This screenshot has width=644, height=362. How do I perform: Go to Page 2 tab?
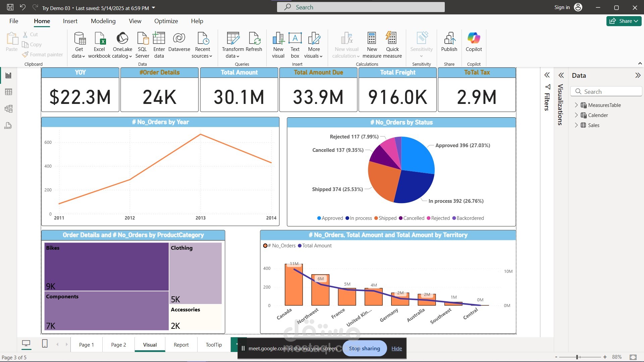coord(118,345)
